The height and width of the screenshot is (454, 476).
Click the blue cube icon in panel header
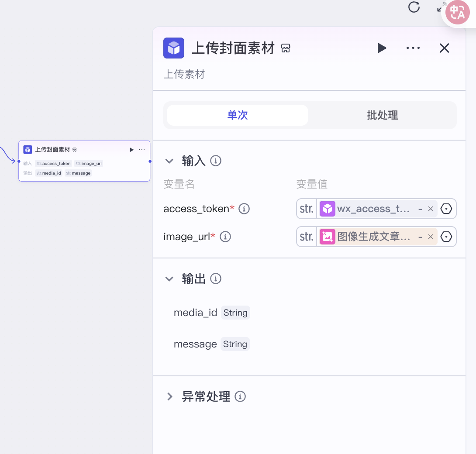[174, 48]
